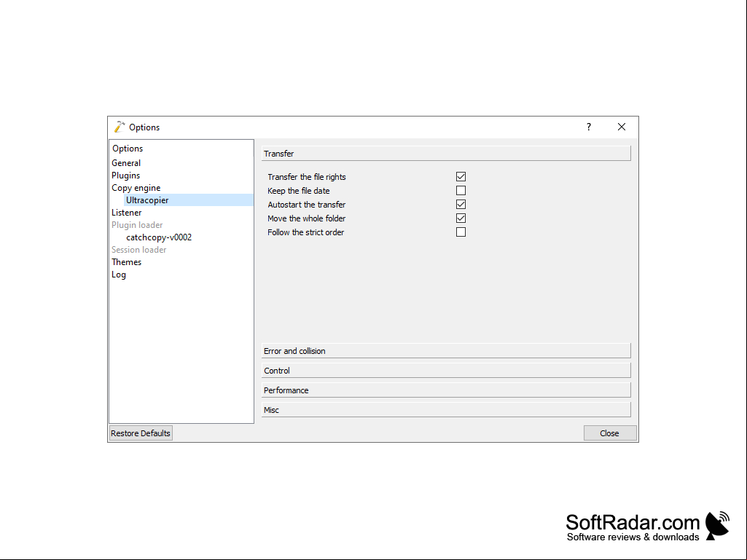Click the Move the whole folder label
This screenshot has width=747, height=560.
(x=306, y=218)
